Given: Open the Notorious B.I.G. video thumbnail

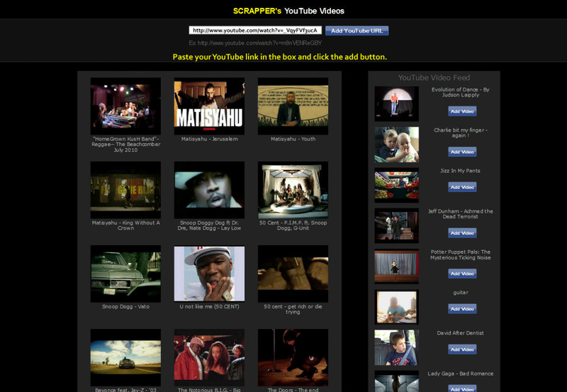Looking at the screenshot, I should (209, 358).
